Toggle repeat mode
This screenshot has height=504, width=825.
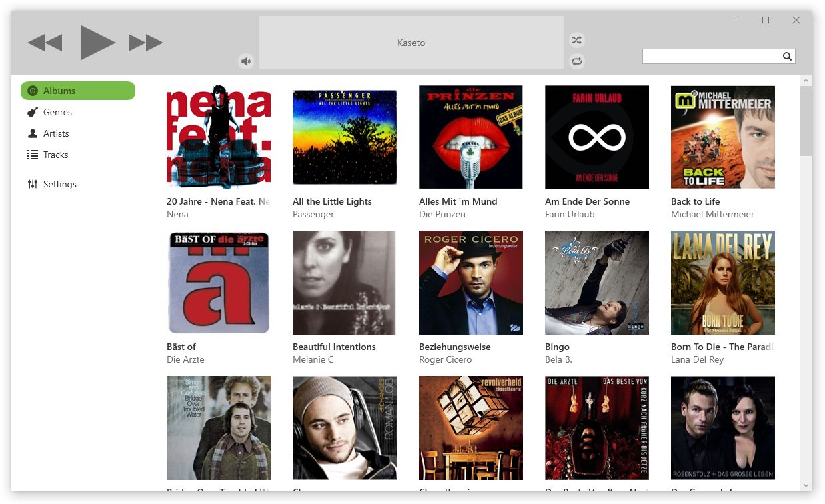point(576,61)
